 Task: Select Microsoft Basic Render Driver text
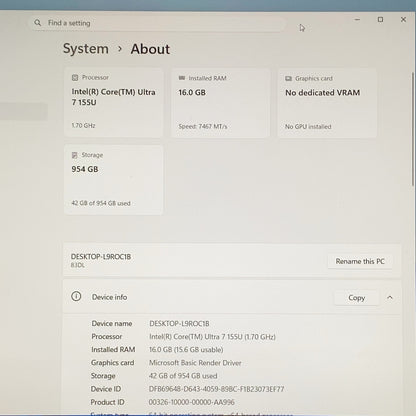pos(195,363)
